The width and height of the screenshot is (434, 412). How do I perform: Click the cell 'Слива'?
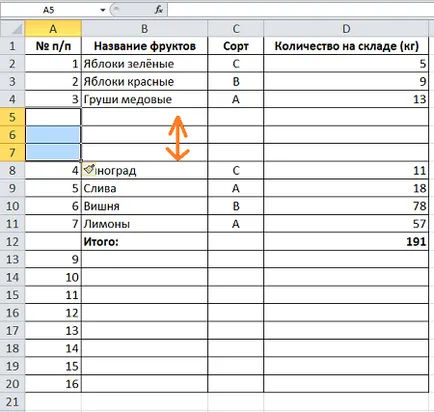[x=144, y=188]
